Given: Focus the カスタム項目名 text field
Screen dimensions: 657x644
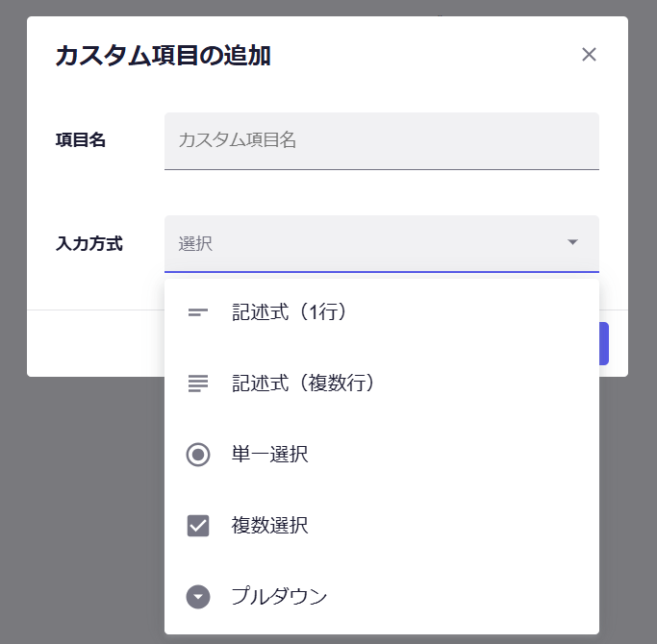Looking at the screenshot, I should coord(381,140).
